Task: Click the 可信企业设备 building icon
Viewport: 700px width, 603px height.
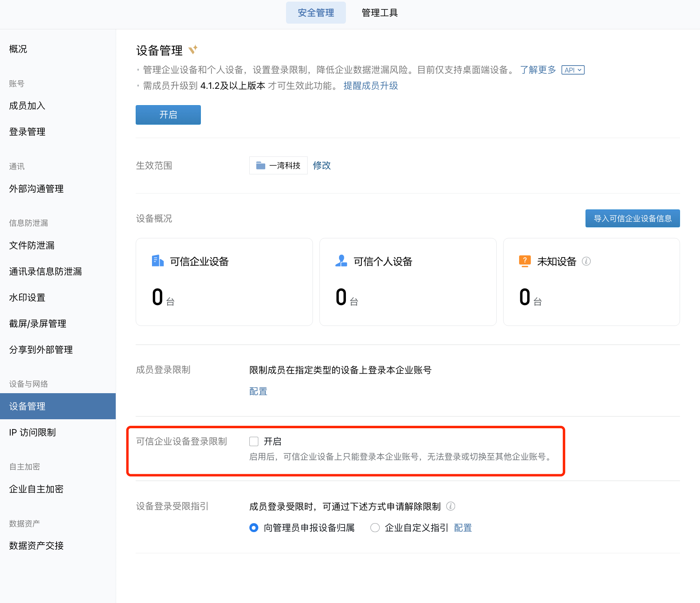Action: pyautogui.click(x=158, y=261)
